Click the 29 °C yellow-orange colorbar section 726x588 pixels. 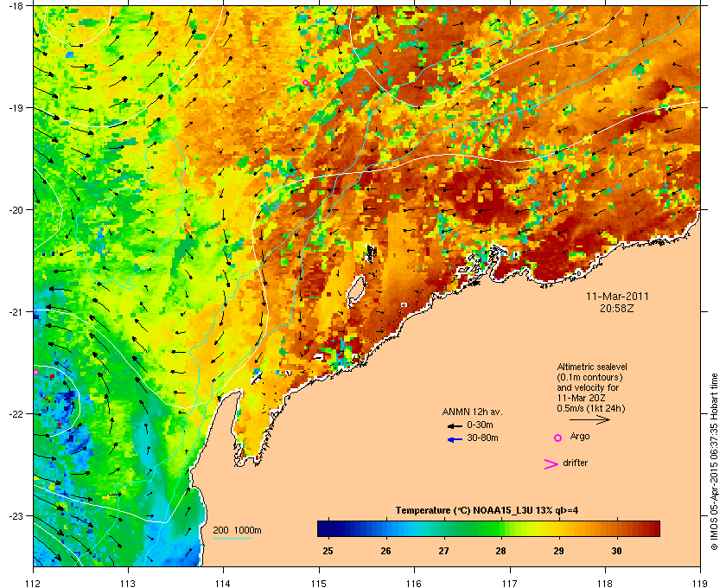click(x=559, y=528)
